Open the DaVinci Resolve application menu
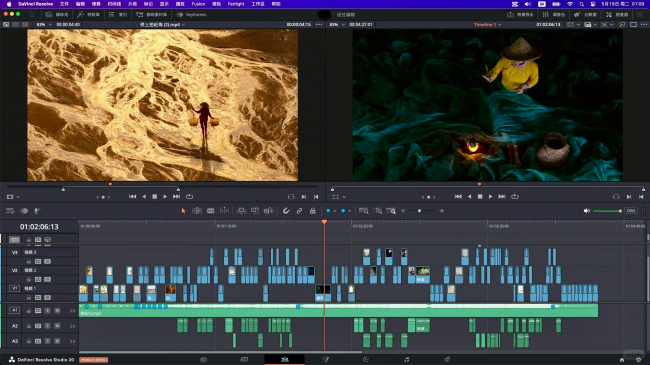 [x=36, y=4]
